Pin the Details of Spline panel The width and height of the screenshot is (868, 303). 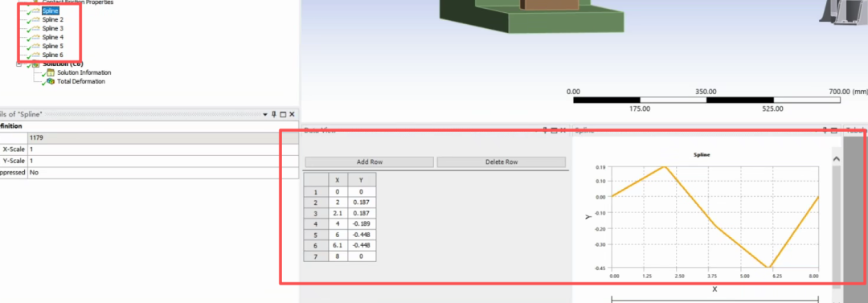pyautogui.click(x=274, y=114)
